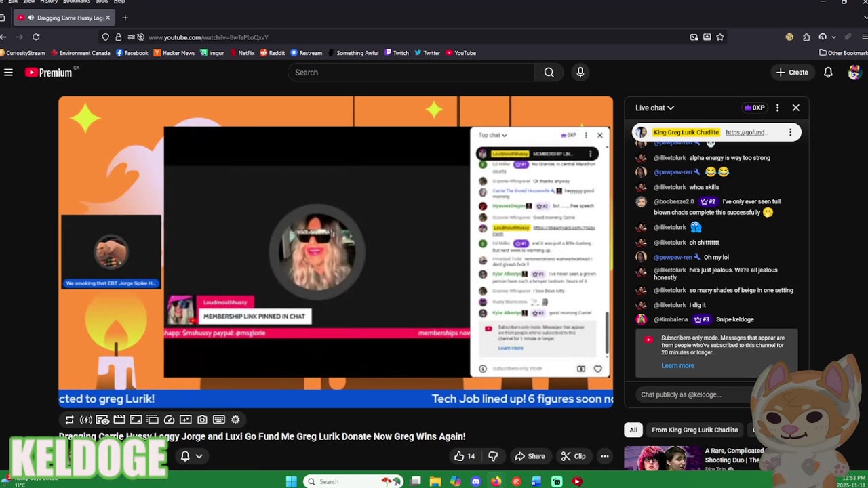Open the playback speed gauge icon
The height and width of the screenshot is (488, 868).
point(169,420)
